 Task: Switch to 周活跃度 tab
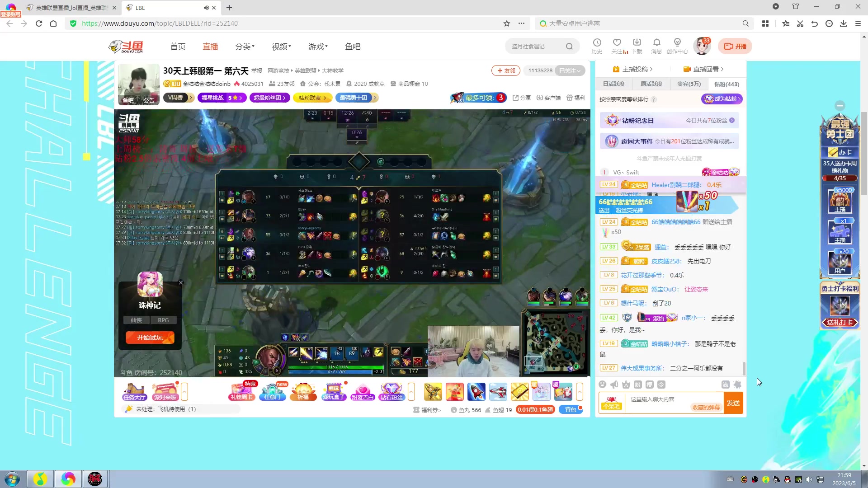point(651,84)
